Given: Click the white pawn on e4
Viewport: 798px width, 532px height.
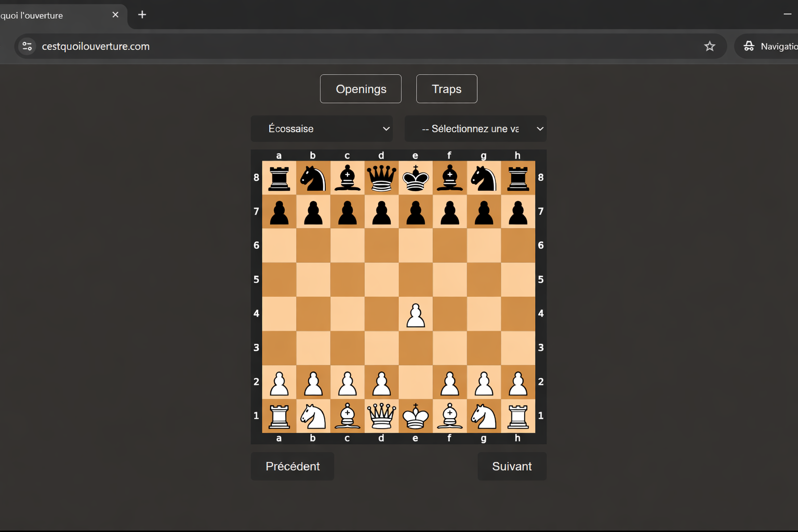Looking at the screenshot, I should click(415, 314).
